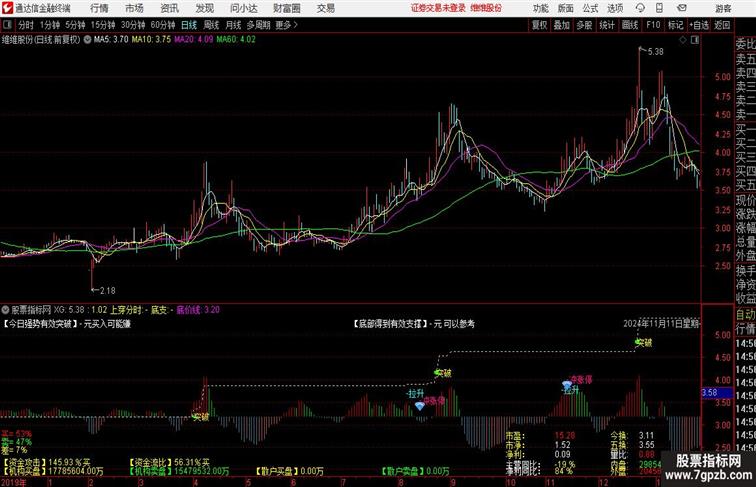Add stock with +自选 button
Screen dimensions: 756x487
[699, 25]
